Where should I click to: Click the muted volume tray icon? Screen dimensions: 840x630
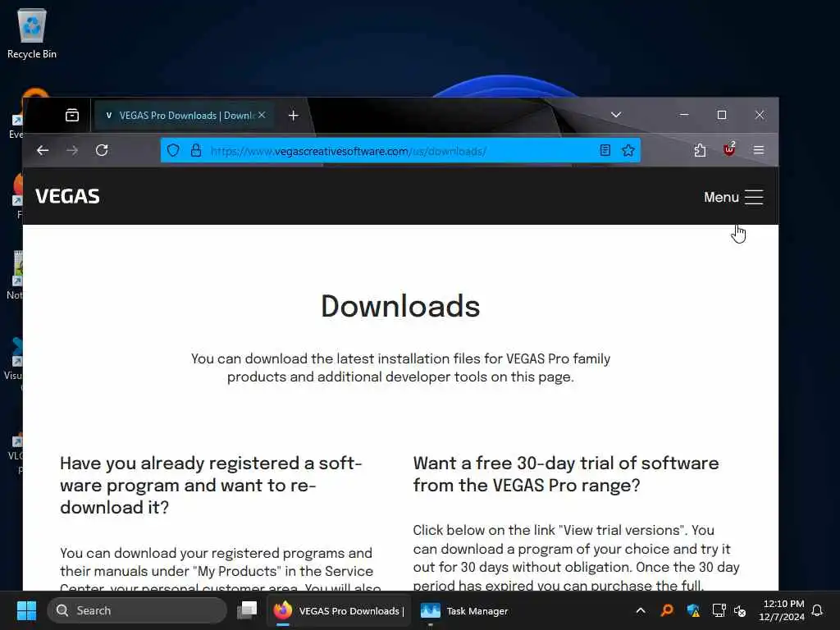click(741, 610)
